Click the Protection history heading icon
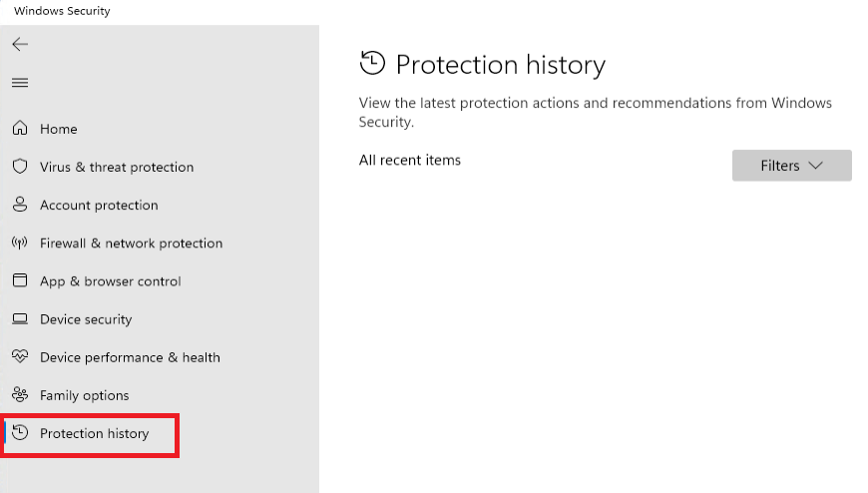868x493 pixels. pyautogui.click(x=372, y=64)
